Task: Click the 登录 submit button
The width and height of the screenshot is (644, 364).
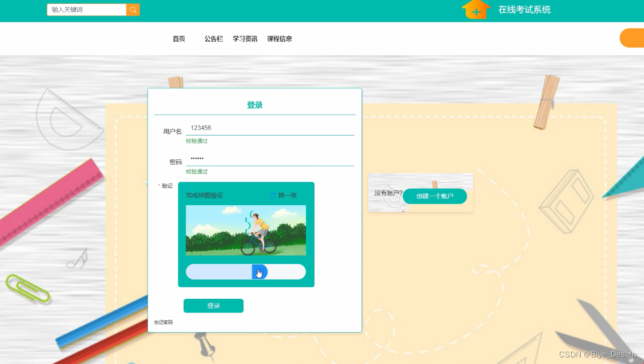Action: tap(213, 306)
